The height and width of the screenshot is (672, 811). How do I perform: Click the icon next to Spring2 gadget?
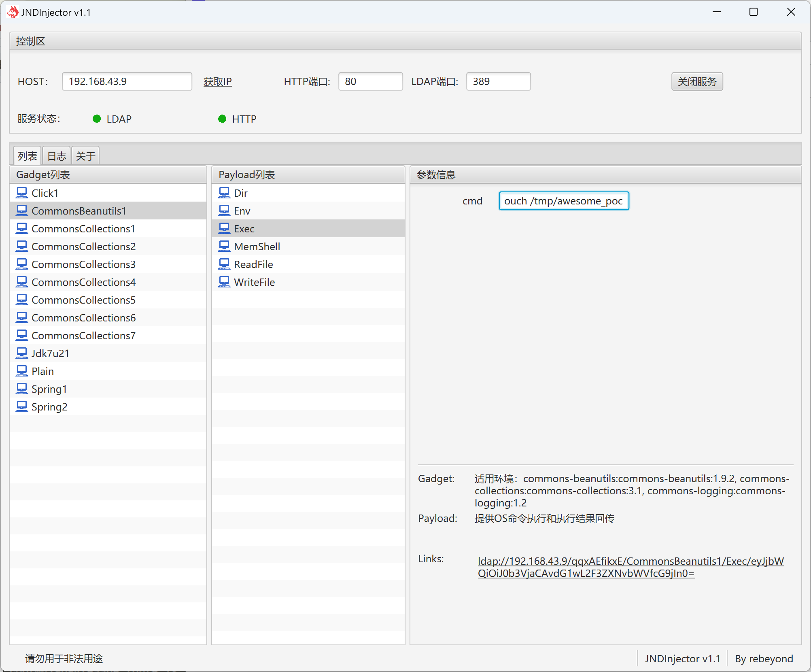(x=22, y=406)
